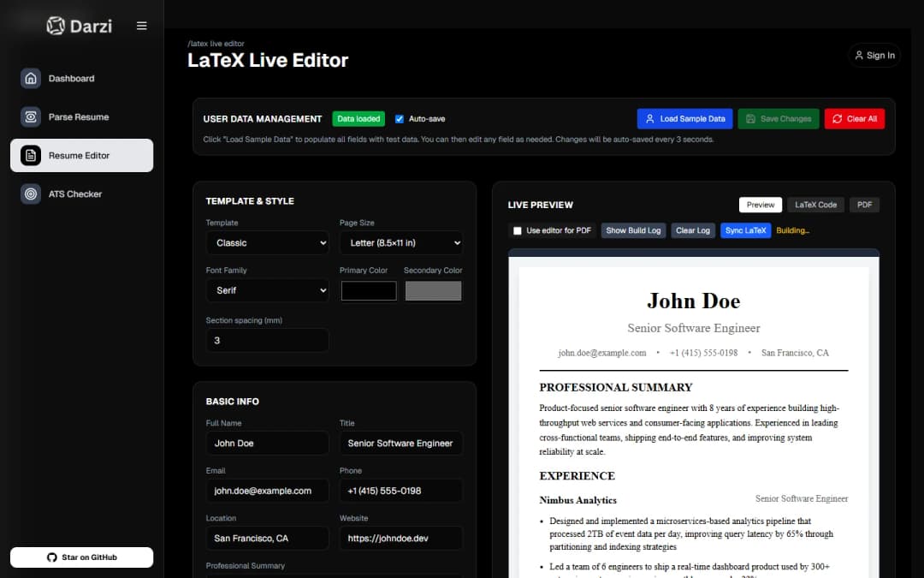The image size is (924, 578).
Task: Click the Clear Log button
Action: (x=693, y=230)
